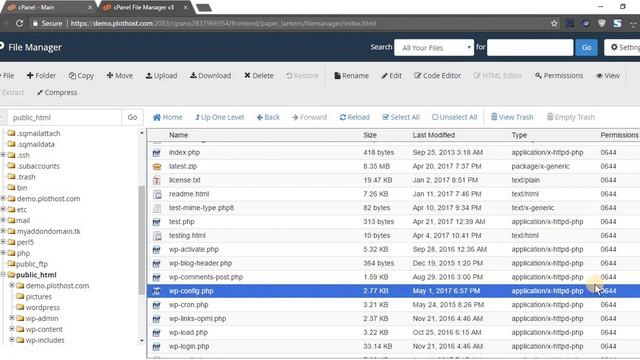
Task: Expand the perl5 folder node
Action: click(3, 242)
